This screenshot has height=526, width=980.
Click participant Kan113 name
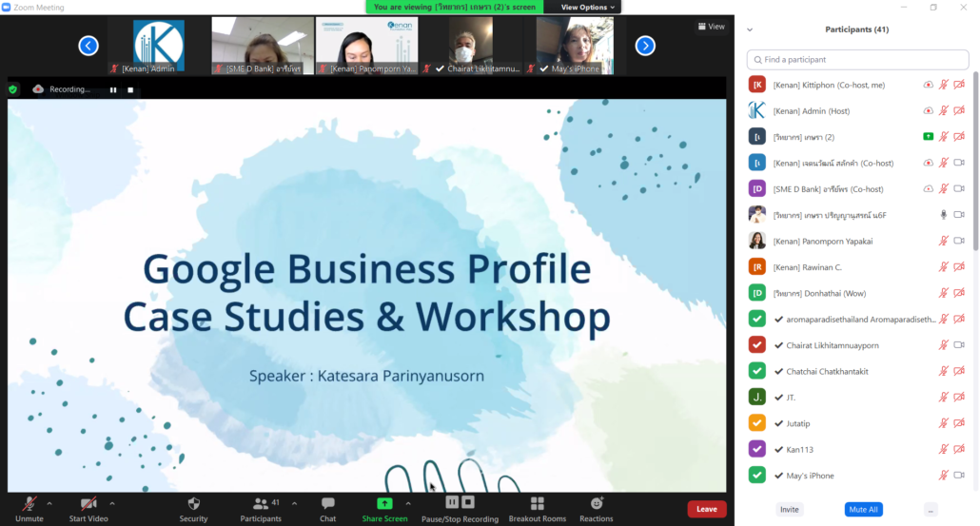coord(800,450)
